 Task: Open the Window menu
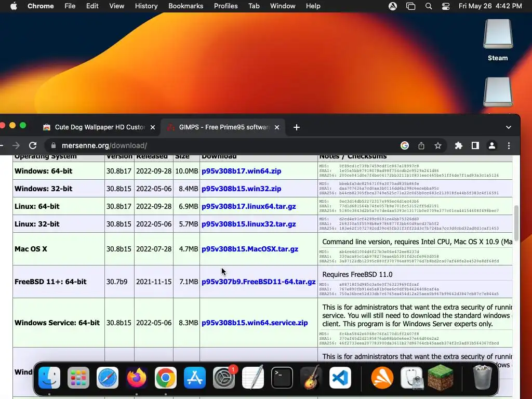coord(283,6)
